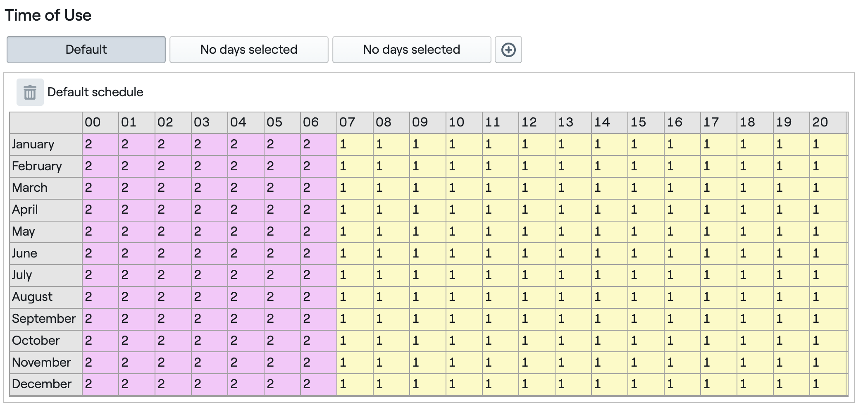Viewport: 868px width, 415px height.
Task: Select the December 06 pink cell
Action: tap(318, 384)
